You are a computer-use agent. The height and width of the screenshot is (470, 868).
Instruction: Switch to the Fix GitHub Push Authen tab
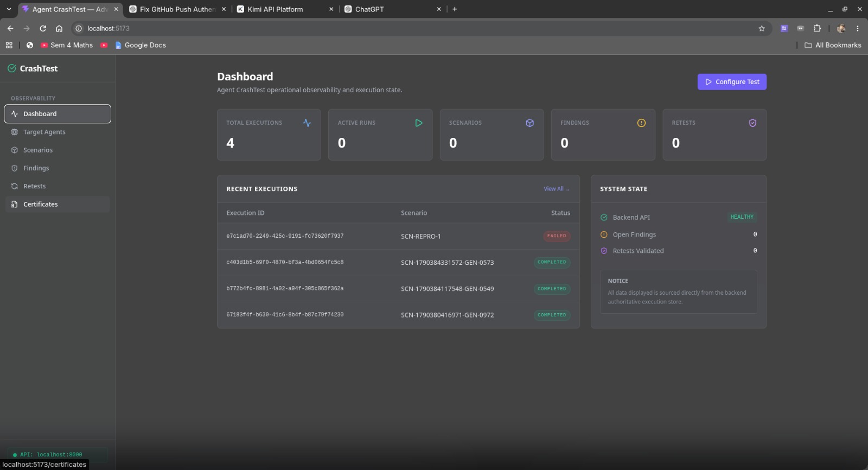177,9
